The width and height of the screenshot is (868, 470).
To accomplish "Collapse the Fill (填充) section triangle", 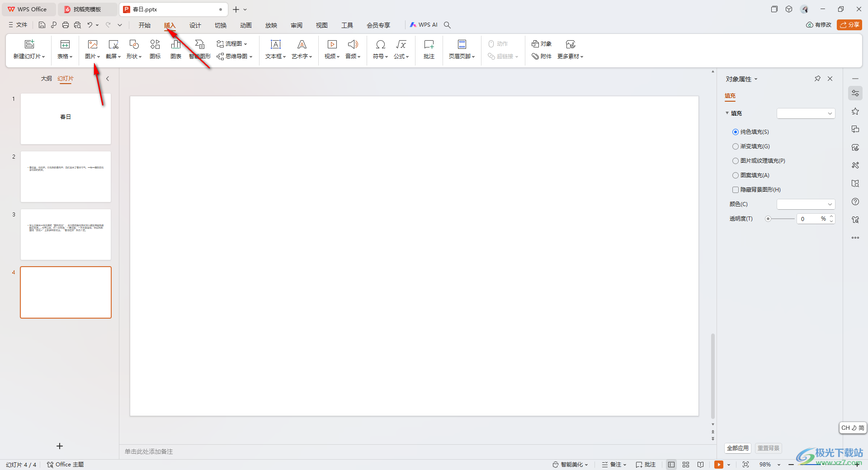I will (x=727, y=113).
